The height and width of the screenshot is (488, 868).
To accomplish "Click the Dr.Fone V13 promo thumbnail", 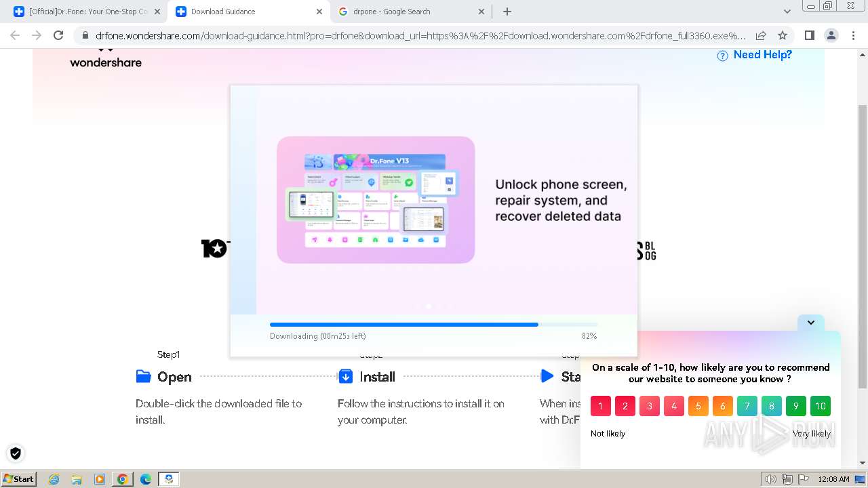I will tap(376, 200).
